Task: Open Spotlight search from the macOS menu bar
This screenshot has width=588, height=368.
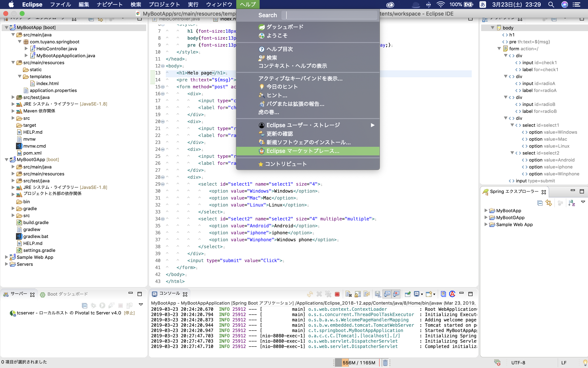Action: [551, 4]
